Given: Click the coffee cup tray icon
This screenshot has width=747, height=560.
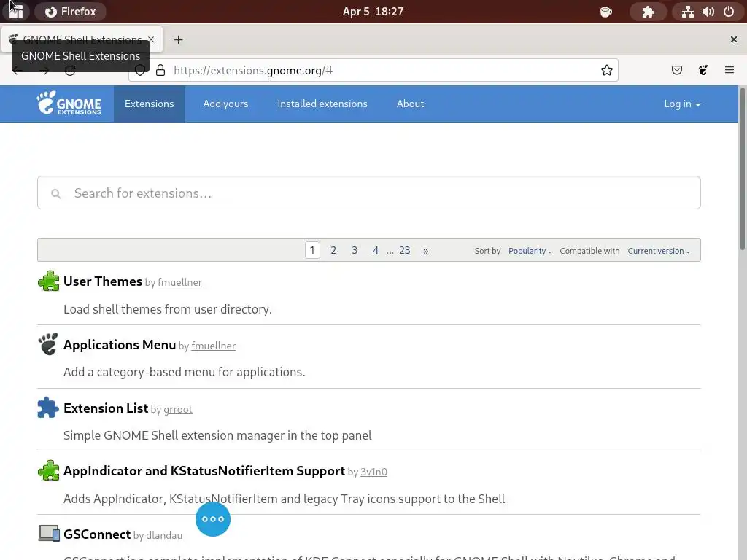Looking at the screenshot, I should pyautogui.click(x=605, y=12).
